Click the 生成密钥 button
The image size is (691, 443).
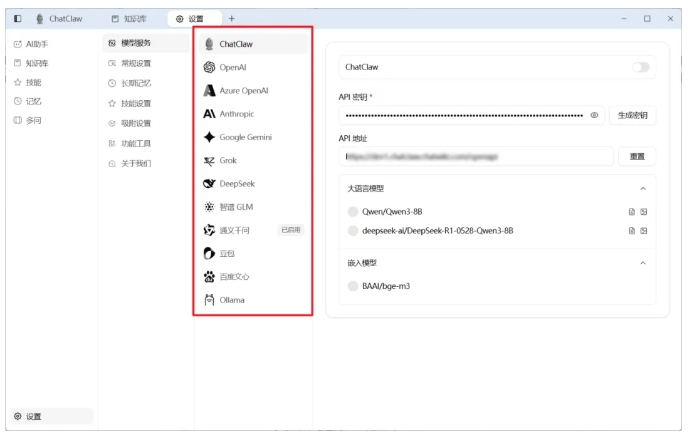632,115
